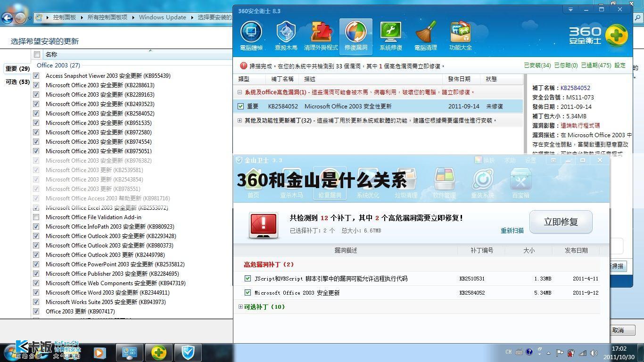Sort by 發佈日期 column in 360
Screen dimensions: 644x362
click(x=459, y=79)
